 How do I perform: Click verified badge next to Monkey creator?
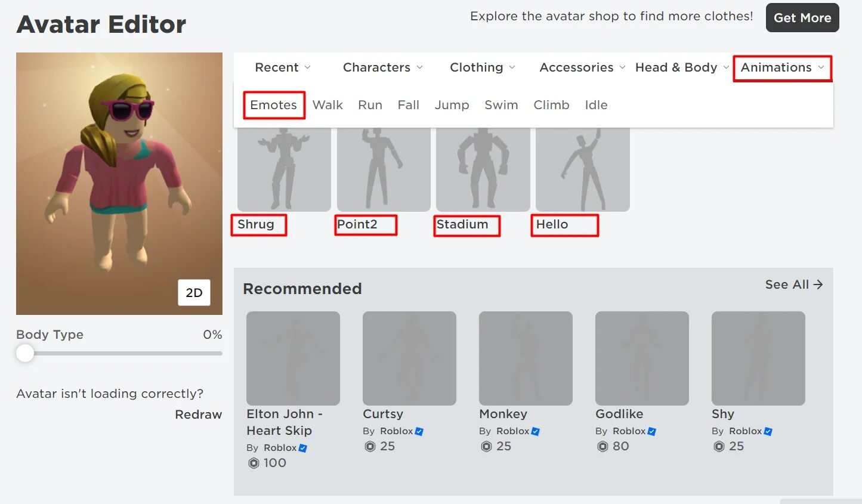(x=535, y=431)
